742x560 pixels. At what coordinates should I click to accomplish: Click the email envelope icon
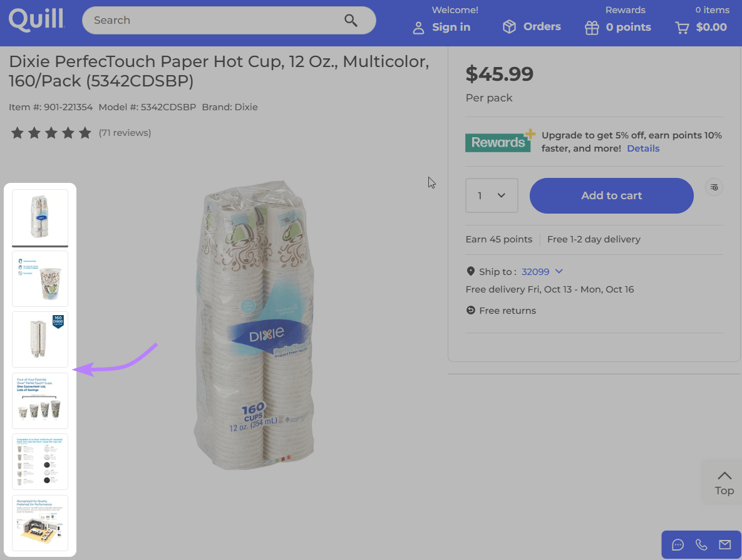tap(724, 545)
